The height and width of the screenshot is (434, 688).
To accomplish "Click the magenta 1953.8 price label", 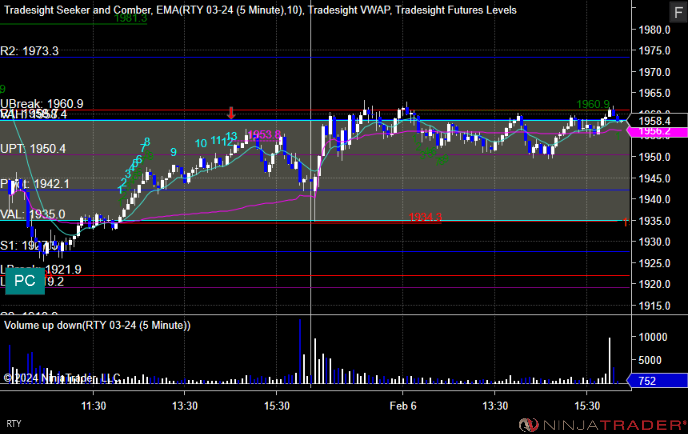I will click(265, 134).
